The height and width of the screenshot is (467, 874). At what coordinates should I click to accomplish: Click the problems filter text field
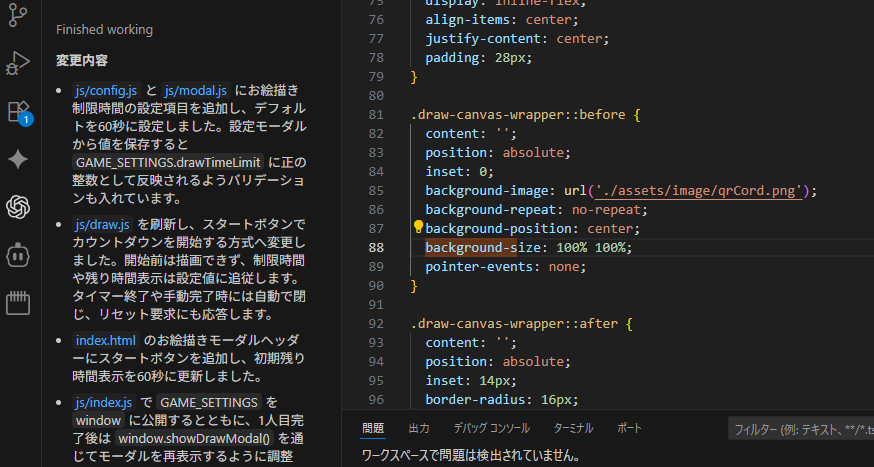click(x=800, y=429)
